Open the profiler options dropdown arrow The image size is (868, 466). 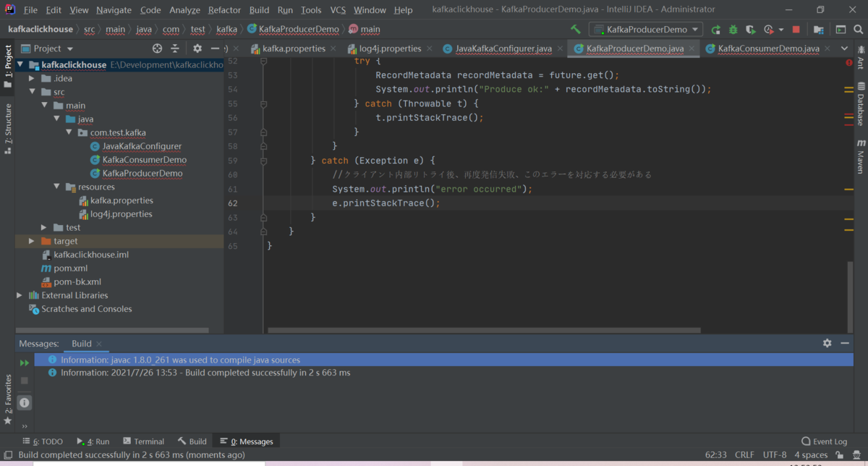point(781,30)
